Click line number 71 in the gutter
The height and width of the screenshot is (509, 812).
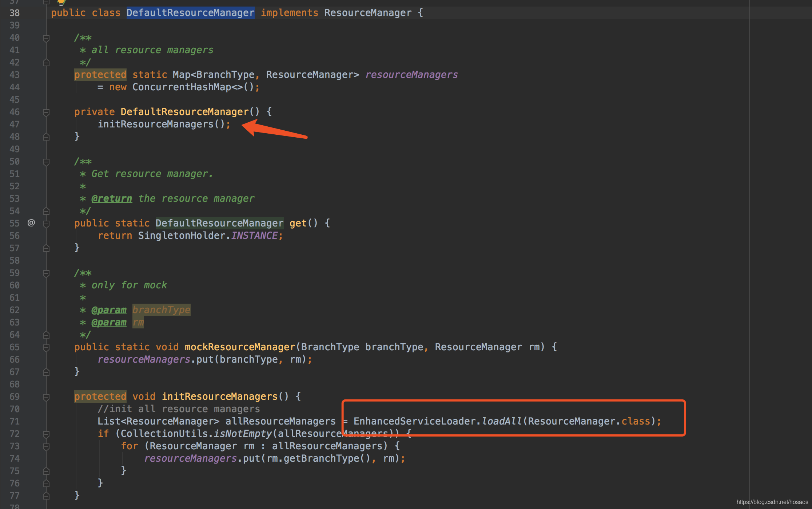[15, 421]
